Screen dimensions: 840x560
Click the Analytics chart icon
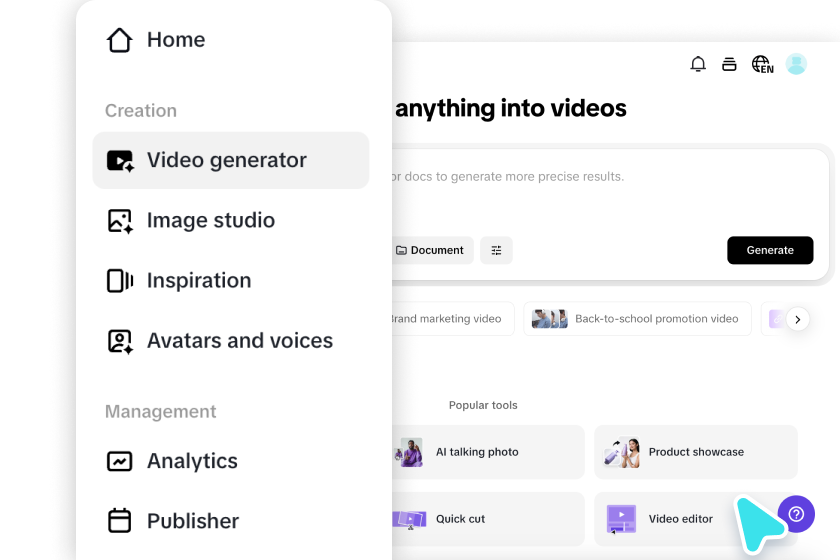[x=119, y=461]
